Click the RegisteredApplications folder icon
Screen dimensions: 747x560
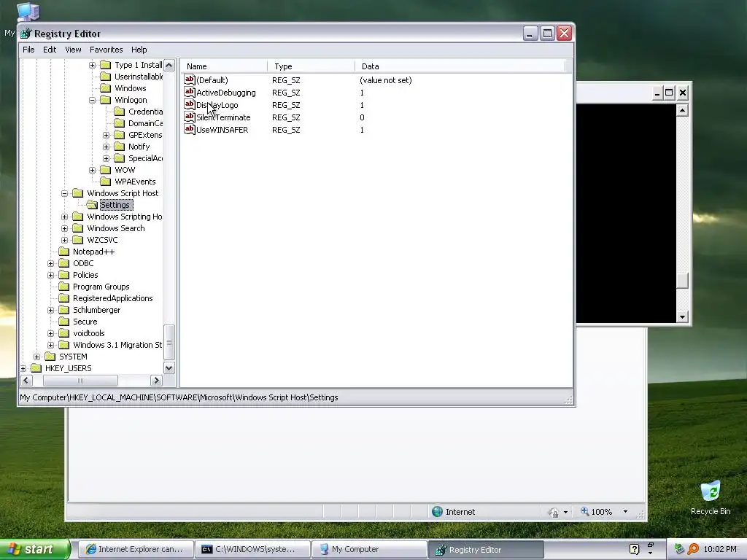click(64, 298)
